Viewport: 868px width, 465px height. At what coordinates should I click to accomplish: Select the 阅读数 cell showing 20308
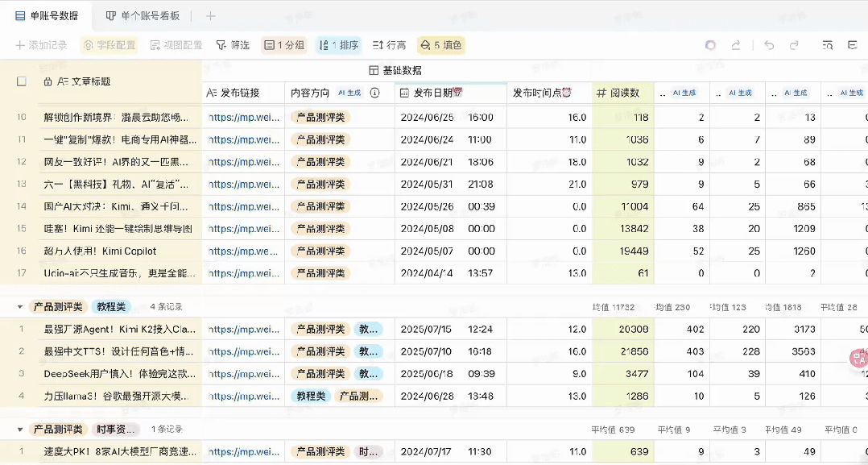635,328
